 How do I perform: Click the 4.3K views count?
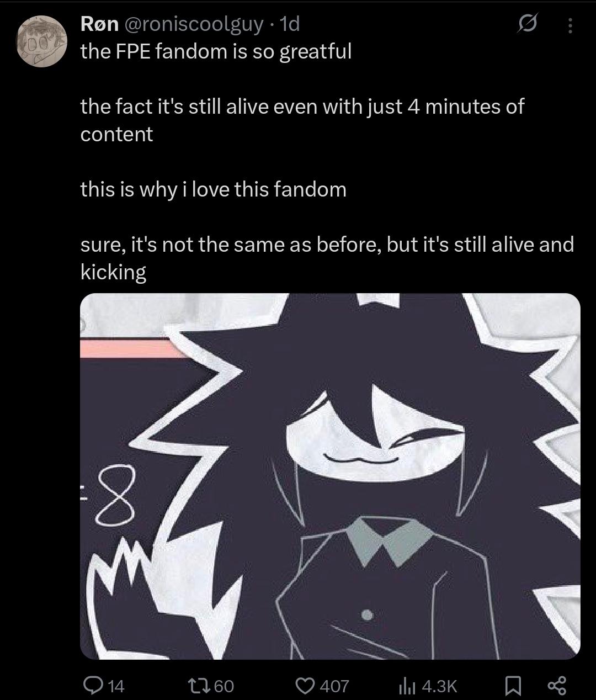(439, 686)
